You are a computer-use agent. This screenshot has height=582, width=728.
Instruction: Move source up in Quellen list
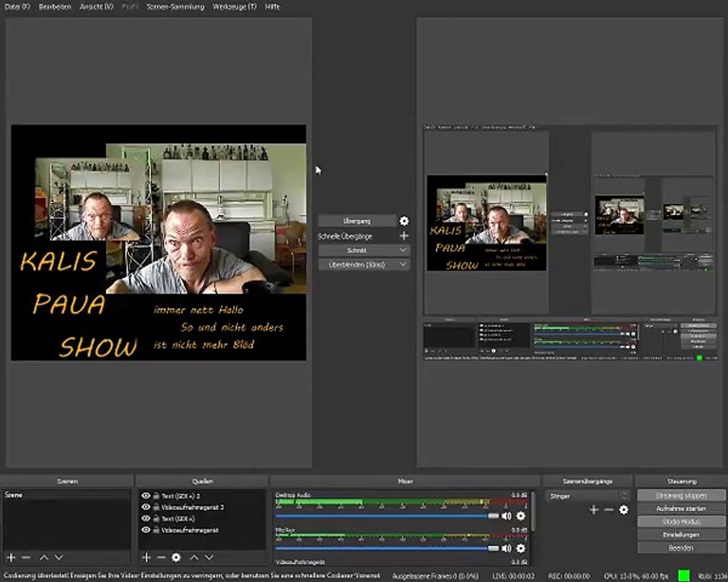click(x=194, y=557)
